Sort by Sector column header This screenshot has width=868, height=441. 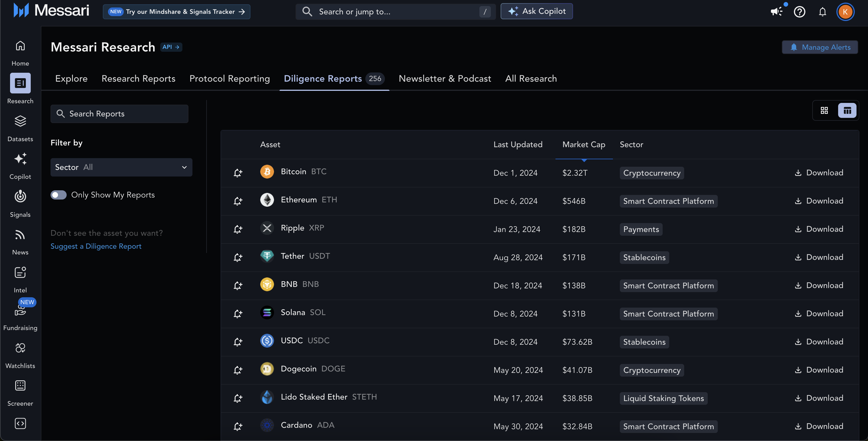631,145
